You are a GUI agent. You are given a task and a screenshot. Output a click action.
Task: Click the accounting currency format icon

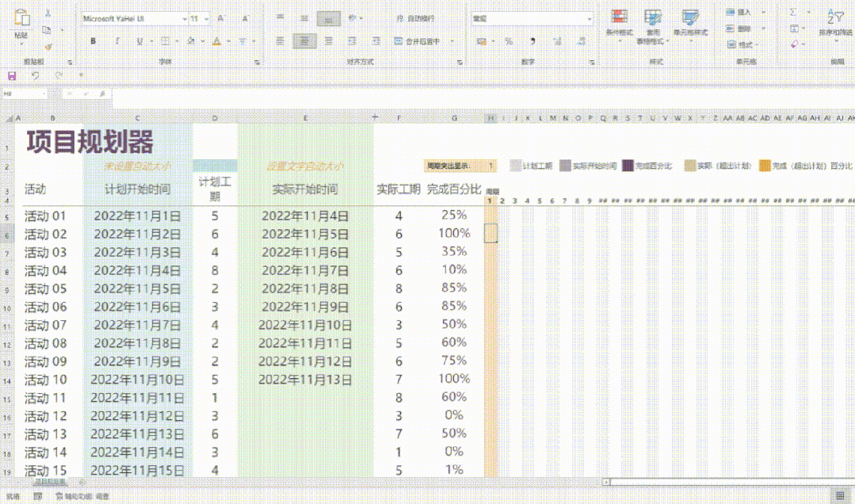point(481,41)
